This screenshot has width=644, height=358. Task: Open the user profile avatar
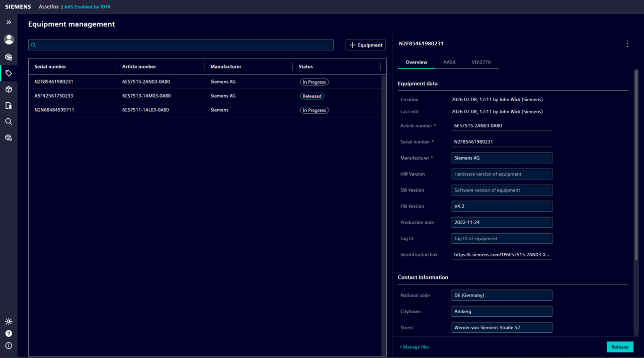(9, 40)
